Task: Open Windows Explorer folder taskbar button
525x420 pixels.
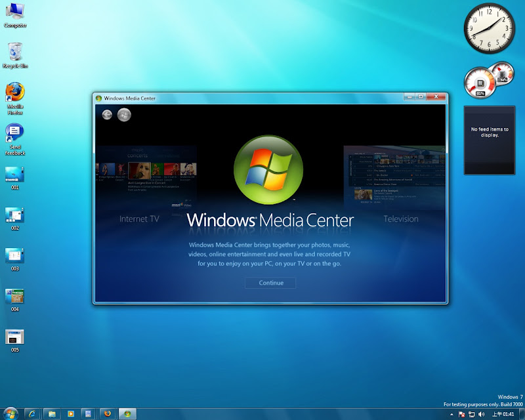Action: point(52,414)
